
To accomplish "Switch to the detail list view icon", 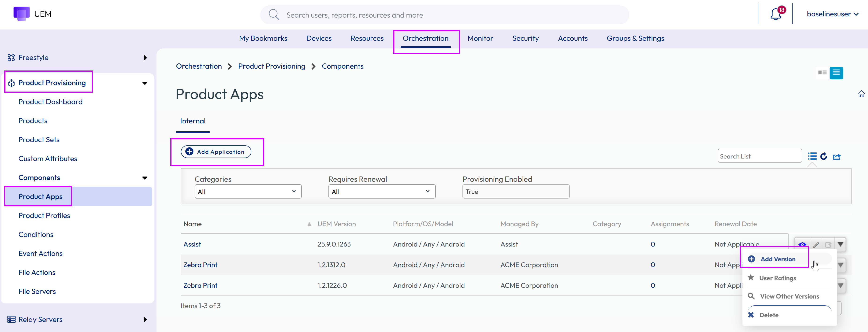I will click(x=836, y=73).
